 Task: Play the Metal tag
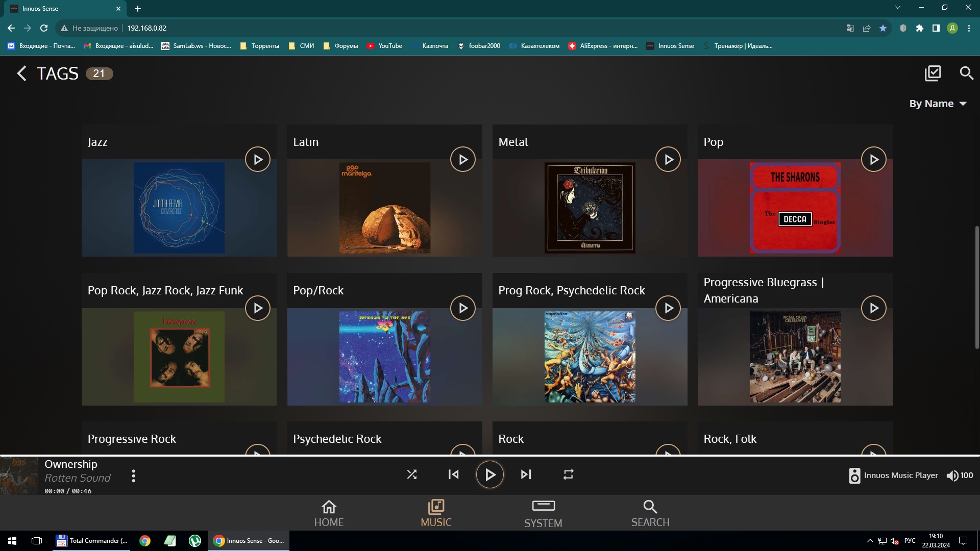(668, 160)
